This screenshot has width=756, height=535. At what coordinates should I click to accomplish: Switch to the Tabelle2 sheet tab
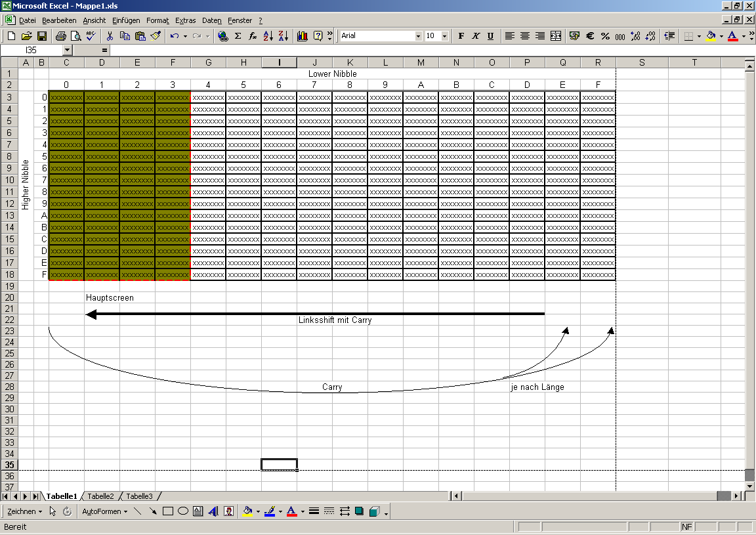pos(100,496)
